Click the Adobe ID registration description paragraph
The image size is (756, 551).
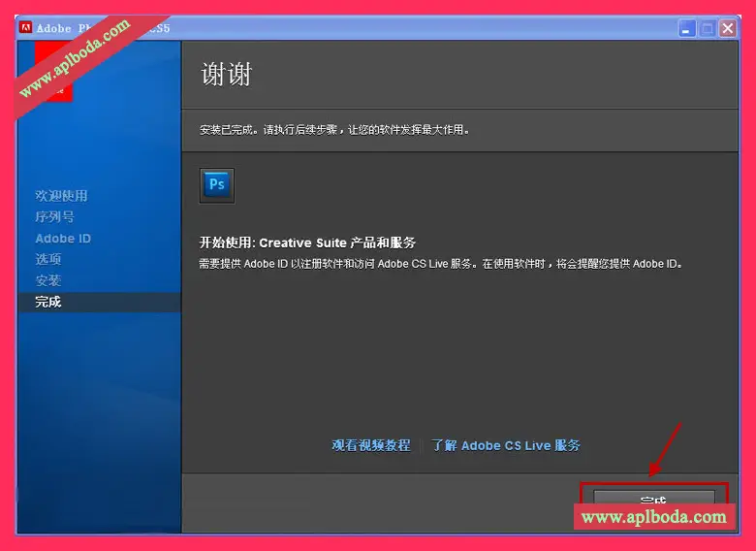pos(441,263)
